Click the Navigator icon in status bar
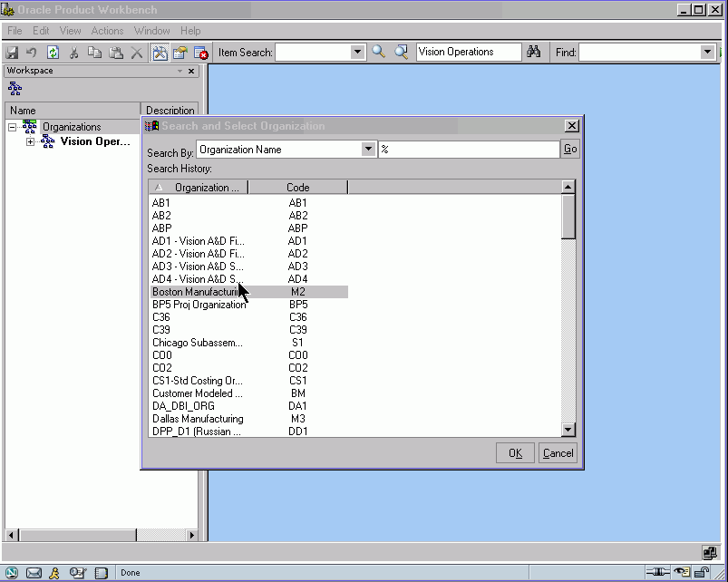Screen dimensions: 728x582 click(12, 573)
